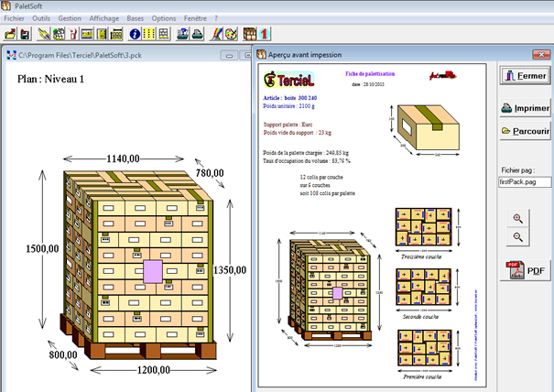Click the rainbow color brush icon
Screen dimensions: 554x392
point(217,34)
